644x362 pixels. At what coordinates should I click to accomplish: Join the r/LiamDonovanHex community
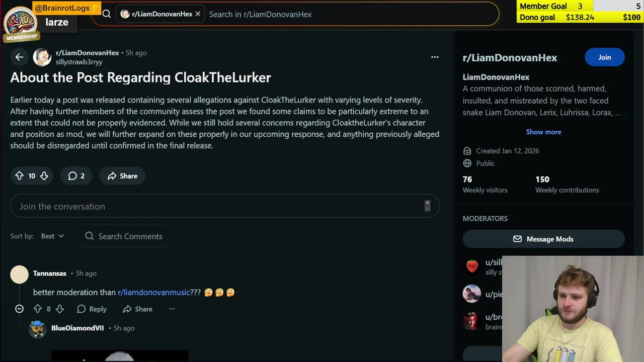pyautogui.click(x=605, y=57)
